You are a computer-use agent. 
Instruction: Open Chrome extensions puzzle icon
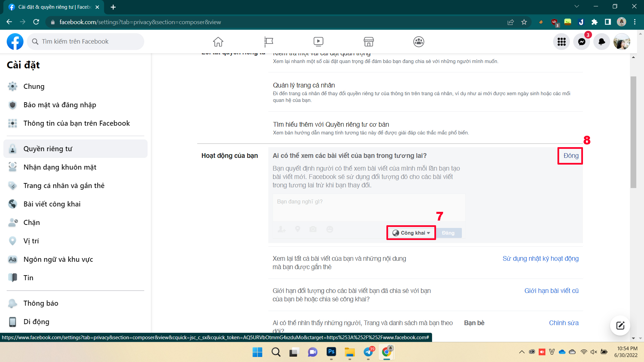(594, 22)
